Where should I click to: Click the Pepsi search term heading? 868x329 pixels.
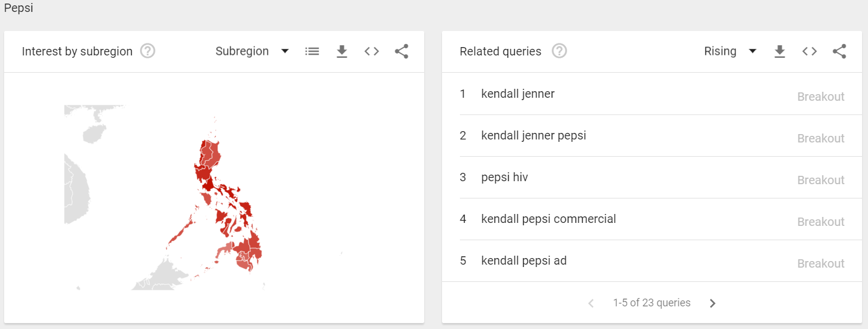[x=18, y=8]
